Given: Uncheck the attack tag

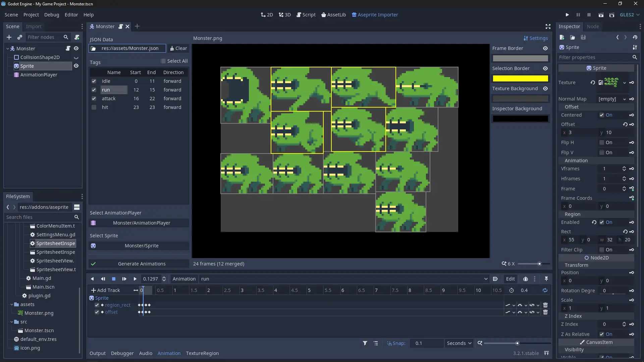Looking at the screenshot, I should (x=94, y=99).
